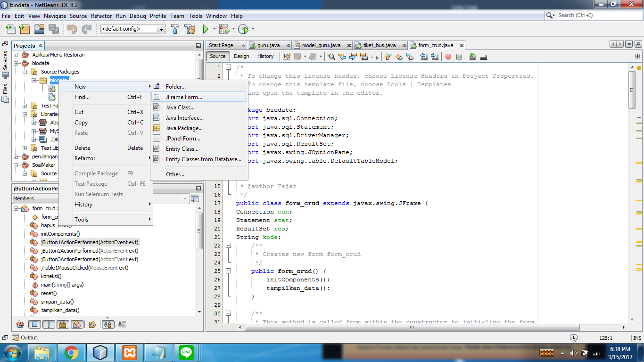Screen dimensions: 644x362
Task: Choose Java Class... in the New submenu
Action: 198,107
